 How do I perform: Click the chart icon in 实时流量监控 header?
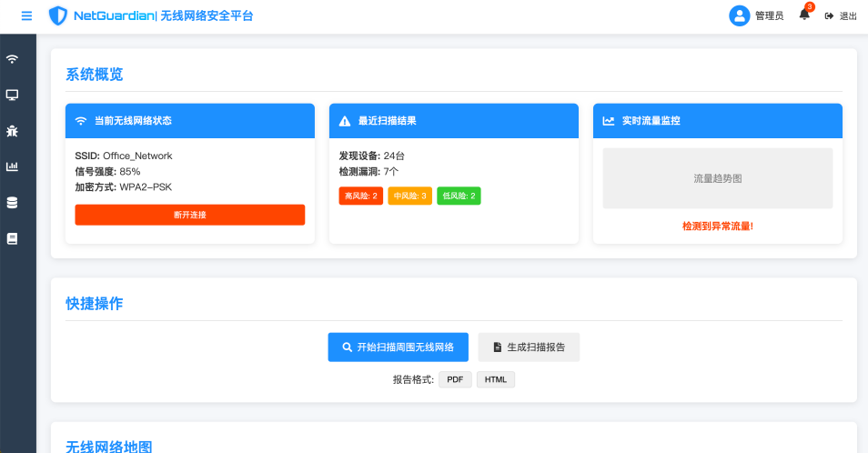coord(609,121)
